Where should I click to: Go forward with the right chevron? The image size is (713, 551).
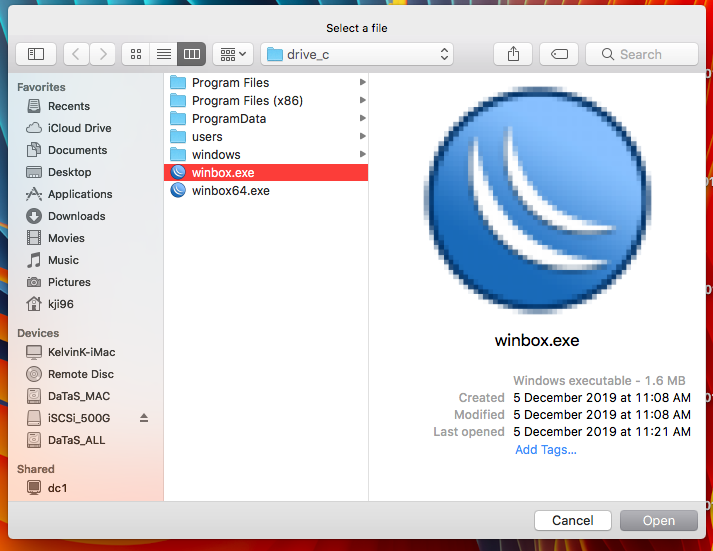103,54
